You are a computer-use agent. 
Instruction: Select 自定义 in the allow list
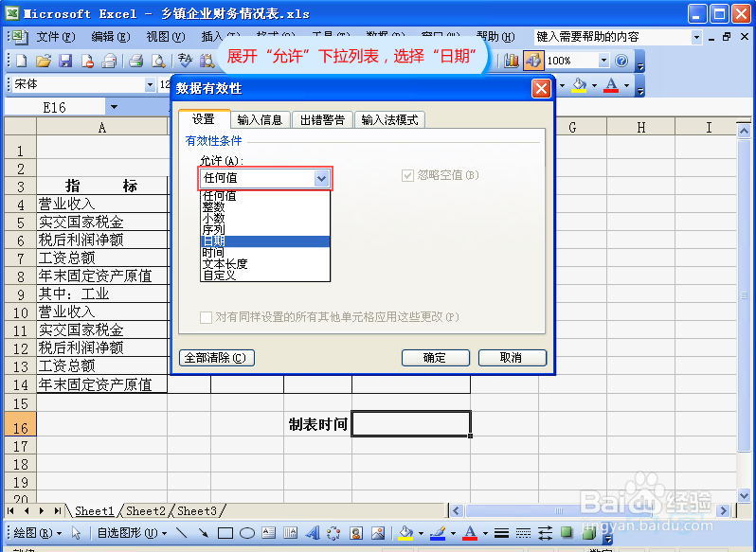click(x=265, y=276)
